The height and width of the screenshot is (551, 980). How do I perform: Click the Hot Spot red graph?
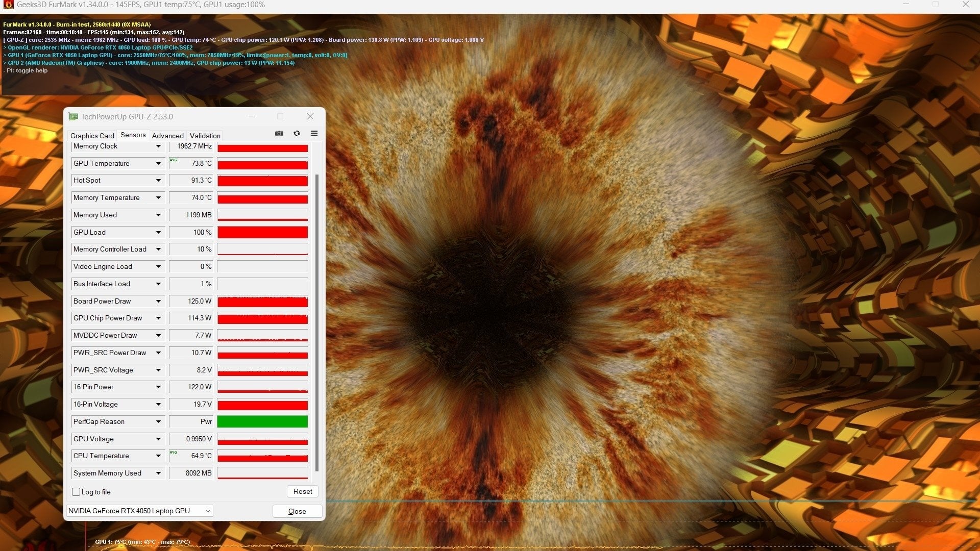coord(262,181)
